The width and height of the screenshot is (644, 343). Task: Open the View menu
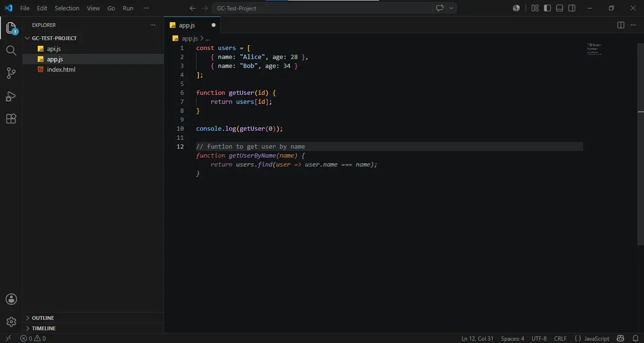93,8
